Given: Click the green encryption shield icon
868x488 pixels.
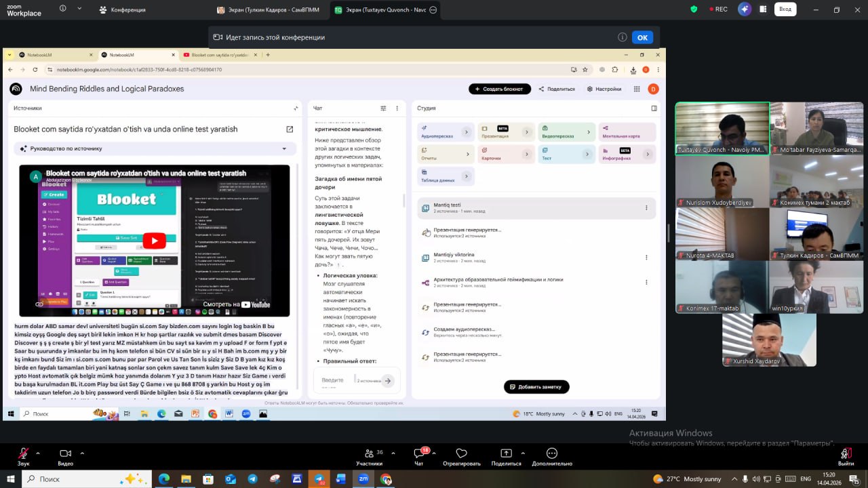Looking at the screenshot, I should [x=694, y=9].
